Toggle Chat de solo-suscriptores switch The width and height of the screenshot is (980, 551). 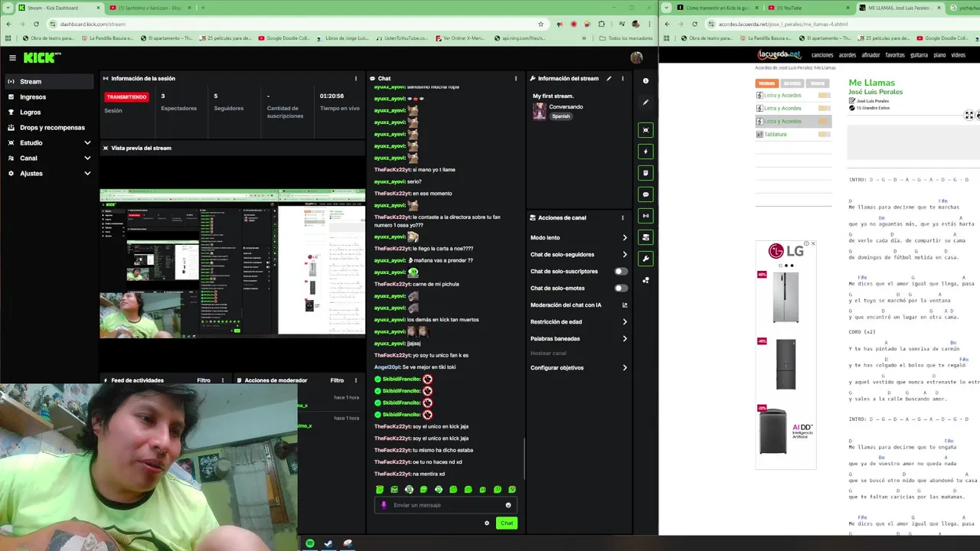pyautogui.click(x=620, y=271)
